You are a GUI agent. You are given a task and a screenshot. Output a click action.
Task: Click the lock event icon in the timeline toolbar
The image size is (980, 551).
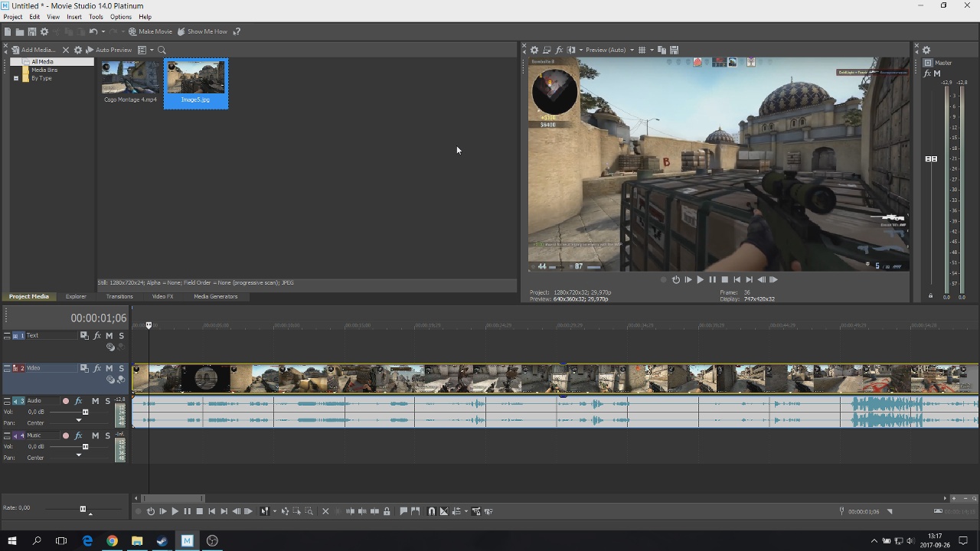pyautogui.click(x=387, y=511)
